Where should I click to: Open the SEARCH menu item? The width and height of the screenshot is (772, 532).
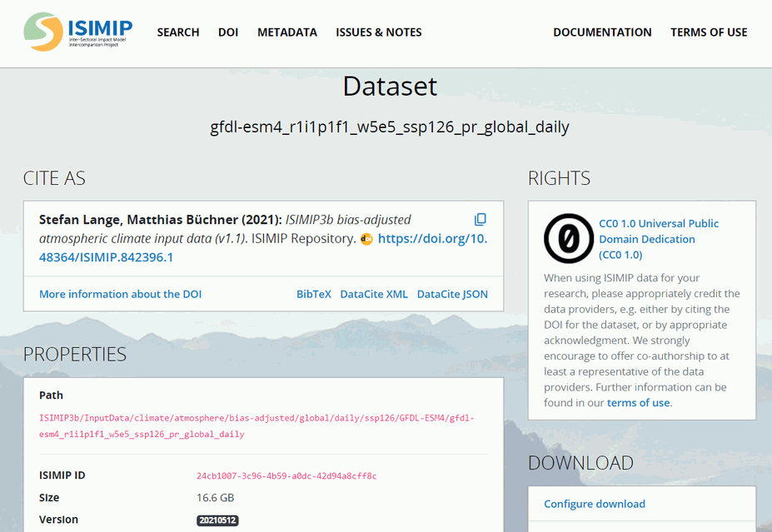tap(178, 32)
